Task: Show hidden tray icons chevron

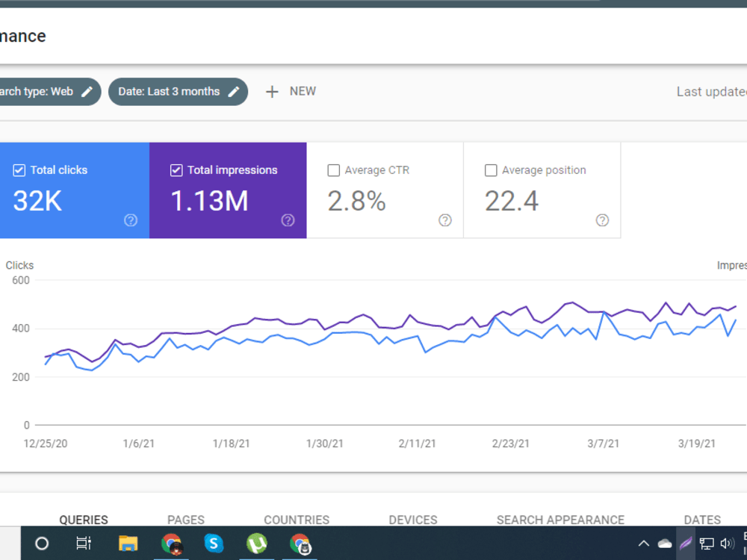Action: (644, 544)
